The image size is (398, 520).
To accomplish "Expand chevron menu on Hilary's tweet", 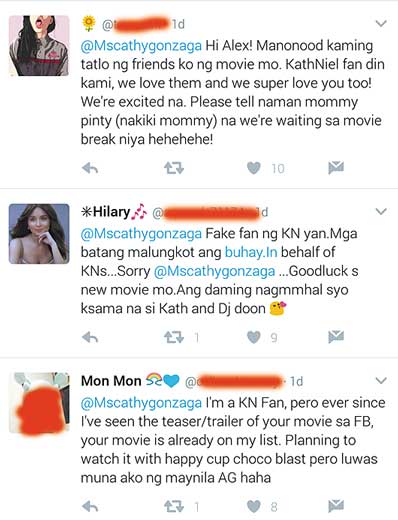I will click(381, 211).
